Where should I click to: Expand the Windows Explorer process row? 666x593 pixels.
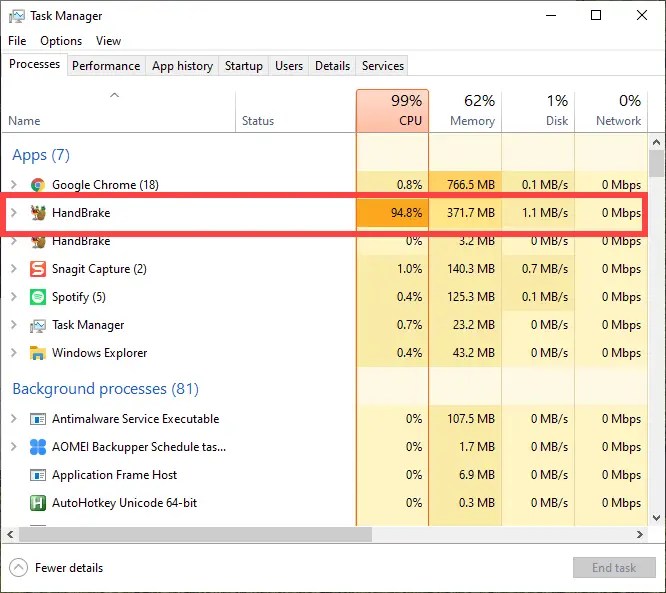(x=14, y=353)
